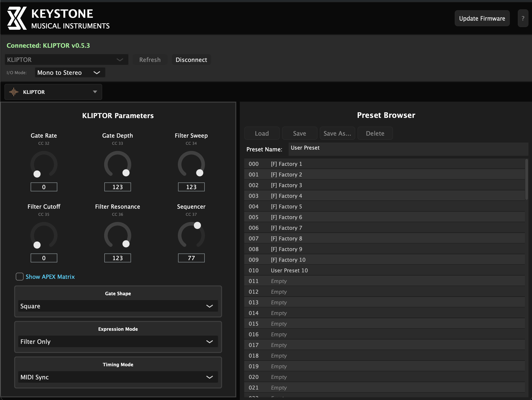
Task: Click the KLIPTOR waveform icon
Action: (x=14, y=92)
